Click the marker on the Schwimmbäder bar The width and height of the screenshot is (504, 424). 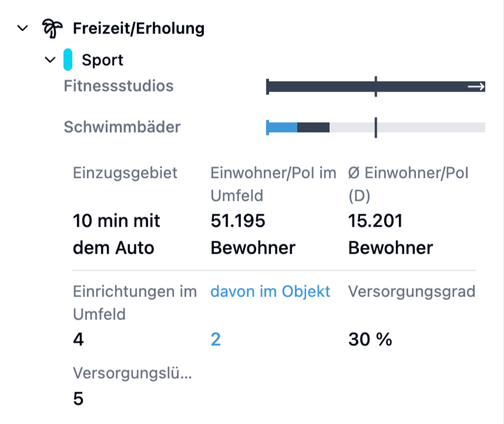(375, 127)
